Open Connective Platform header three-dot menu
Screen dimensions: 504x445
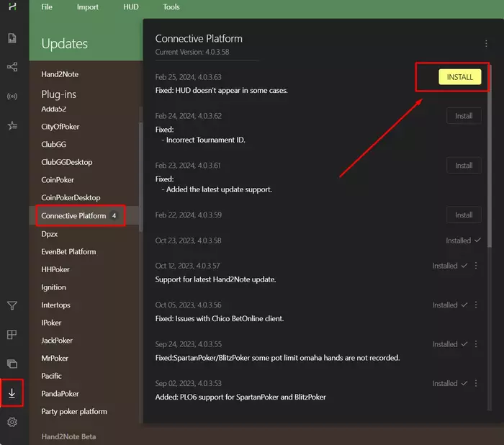(x=486, y=43)
